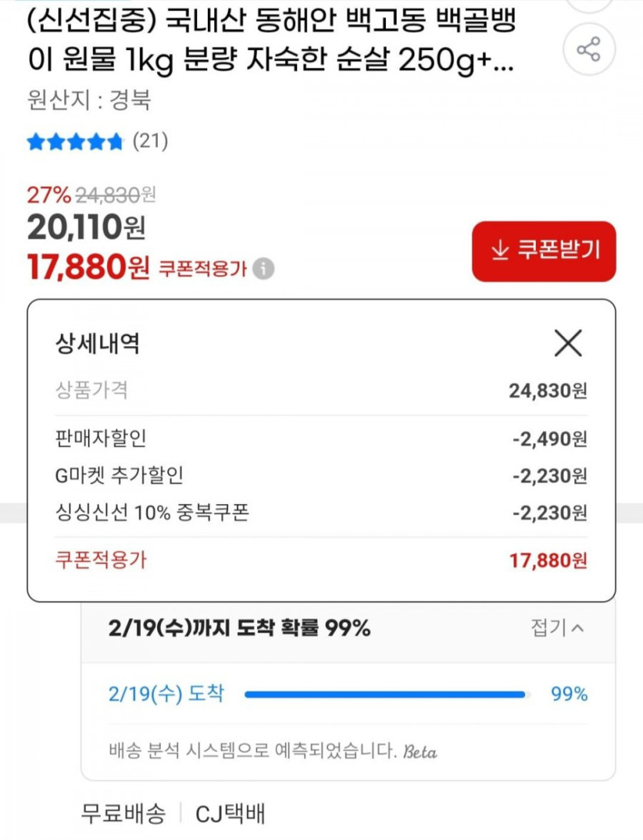The image size is (643, 840).
Task: Click the 판매자할인 discount row
Action: 321,438
